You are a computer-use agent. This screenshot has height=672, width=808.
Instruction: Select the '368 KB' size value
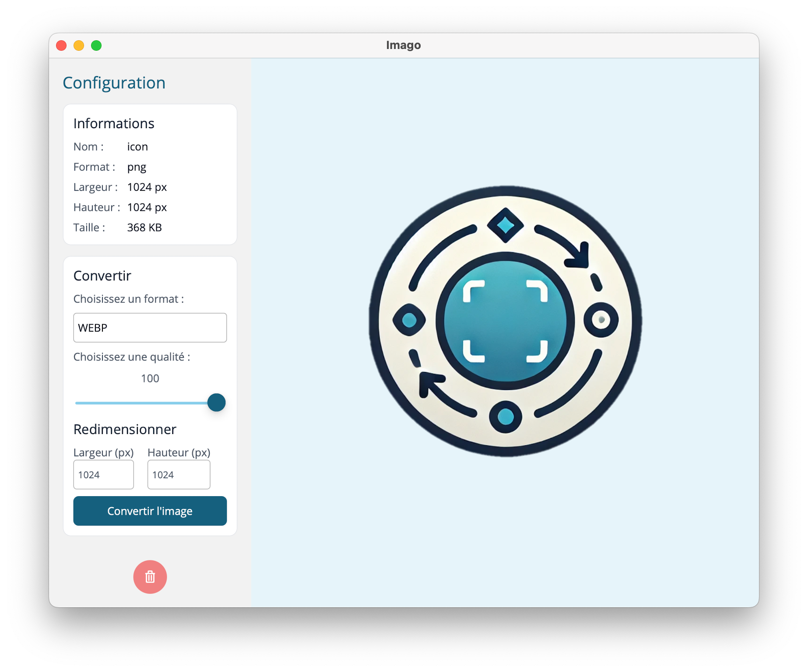click(x=144, y=227)
